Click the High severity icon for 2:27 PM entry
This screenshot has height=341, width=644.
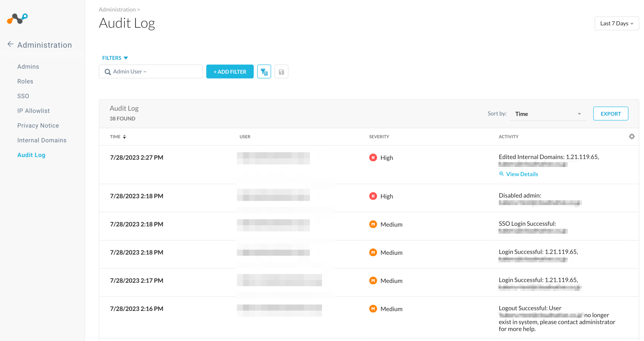[373, 158]
